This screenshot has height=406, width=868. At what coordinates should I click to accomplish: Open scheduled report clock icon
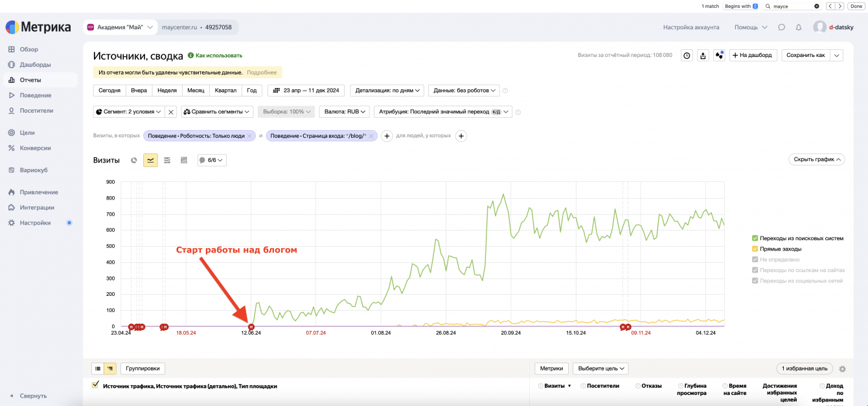coord(687,56)
